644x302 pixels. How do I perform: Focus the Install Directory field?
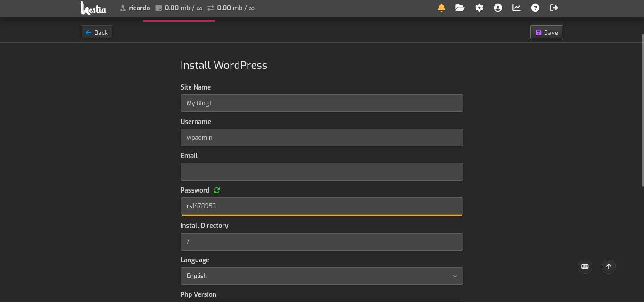click(x=322, y=242)
